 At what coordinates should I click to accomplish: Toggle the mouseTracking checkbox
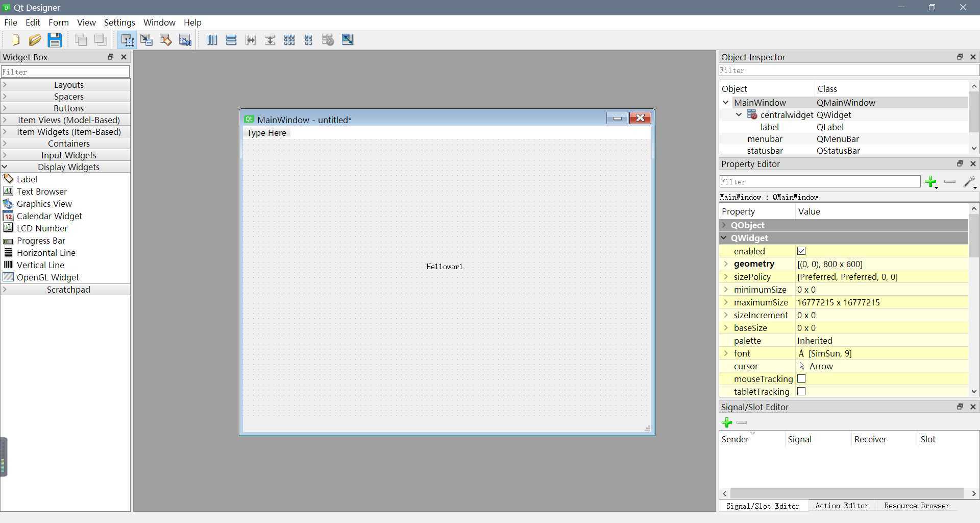tap(801, 378)
